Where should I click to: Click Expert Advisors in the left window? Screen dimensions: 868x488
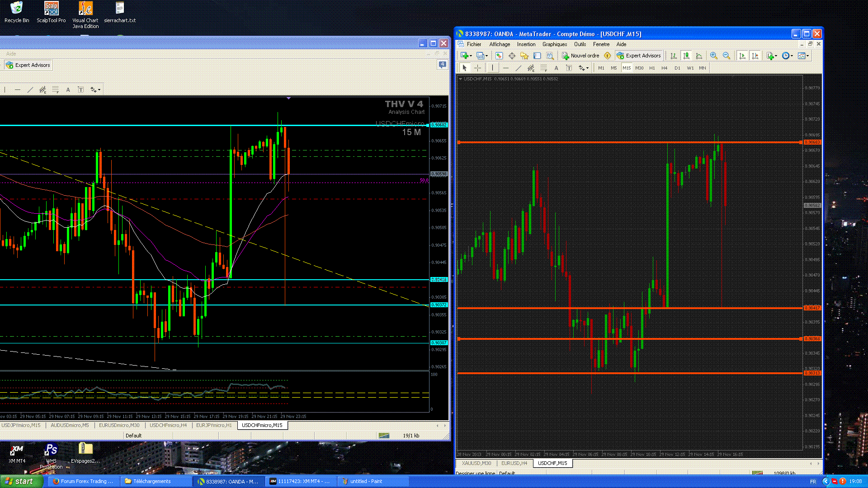28,65
